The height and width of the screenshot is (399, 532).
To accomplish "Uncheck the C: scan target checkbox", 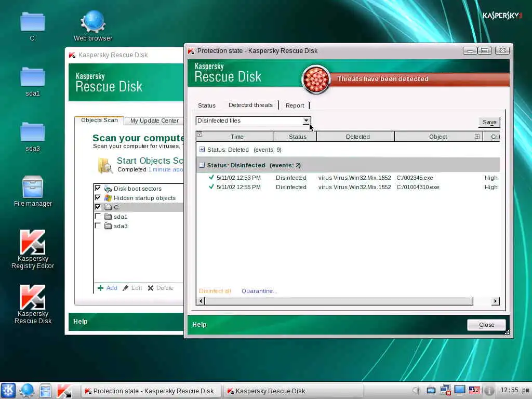I will [98, 207].
